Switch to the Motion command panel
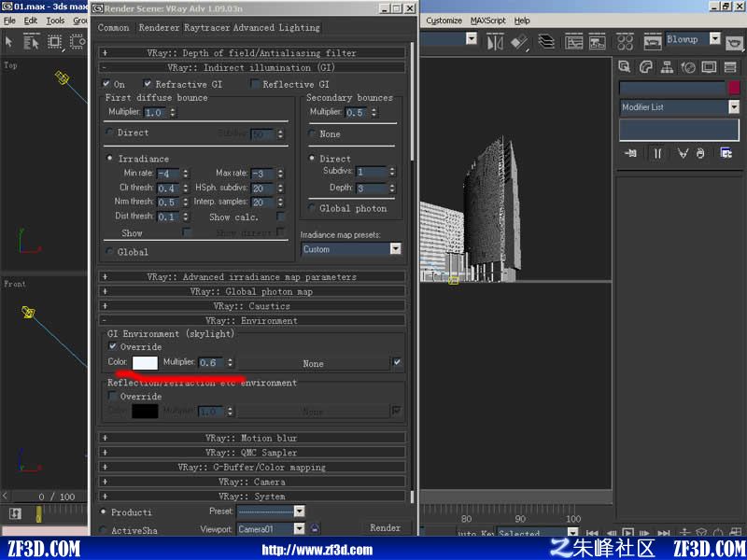 (x=688, y=67)
